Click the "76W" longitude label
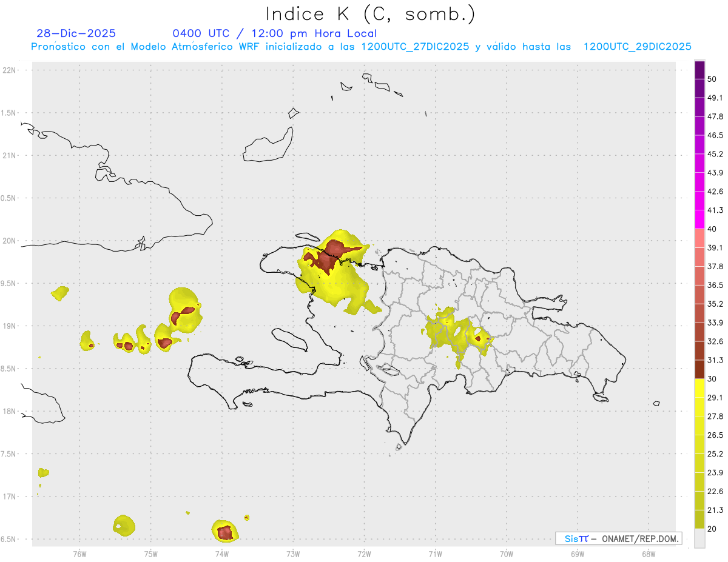The image size is (728, 562). [79, 554]
